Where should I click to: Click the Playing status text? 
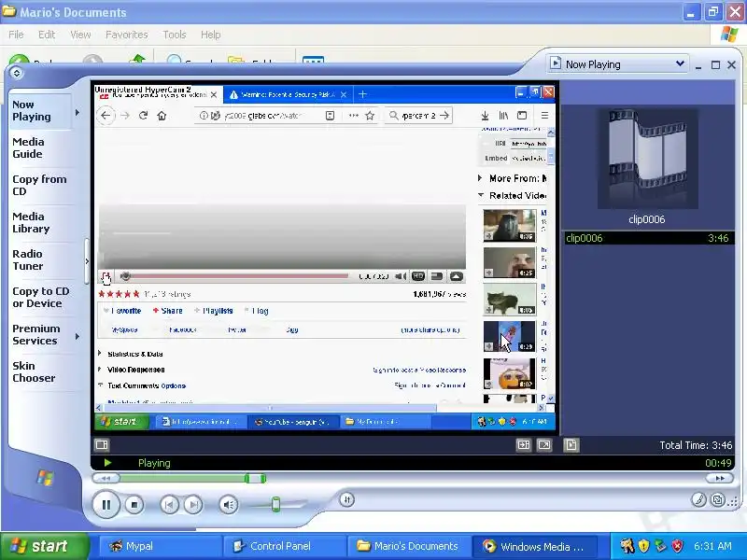click(154, 463)
